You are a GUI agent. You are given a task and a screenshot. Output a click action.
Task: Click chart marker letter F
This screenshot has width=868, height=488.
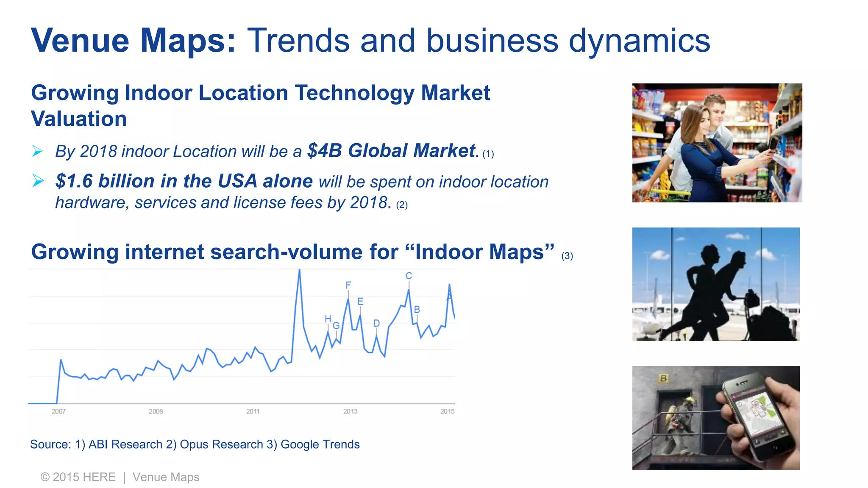(x=348, y=285)
